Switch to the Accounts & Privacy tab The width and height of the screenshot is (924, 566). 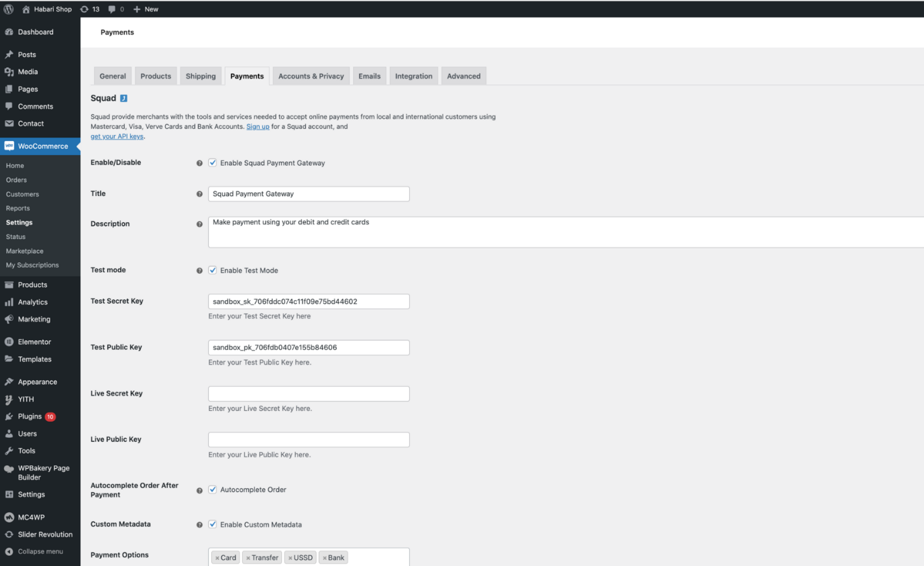pyautogui.click(x=311, y=76)
